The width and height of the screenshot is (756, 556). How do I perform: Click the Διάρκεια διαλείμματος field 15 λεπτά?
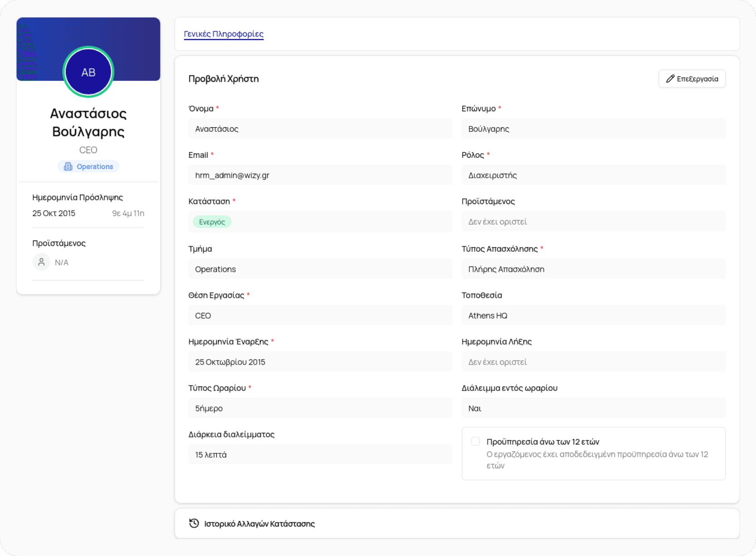[320, 455]
